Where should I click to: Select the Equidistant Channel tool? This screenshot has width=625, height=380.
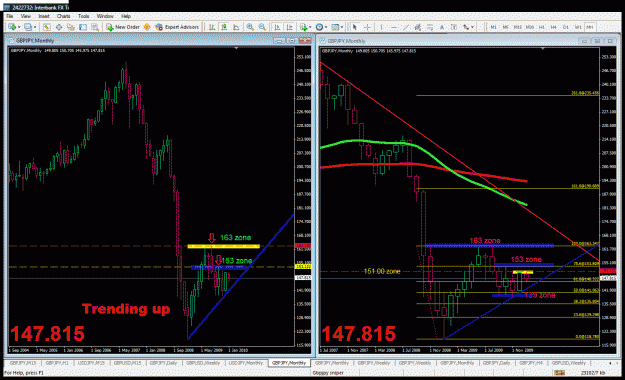pyautogui.click(x=417, y=27)
